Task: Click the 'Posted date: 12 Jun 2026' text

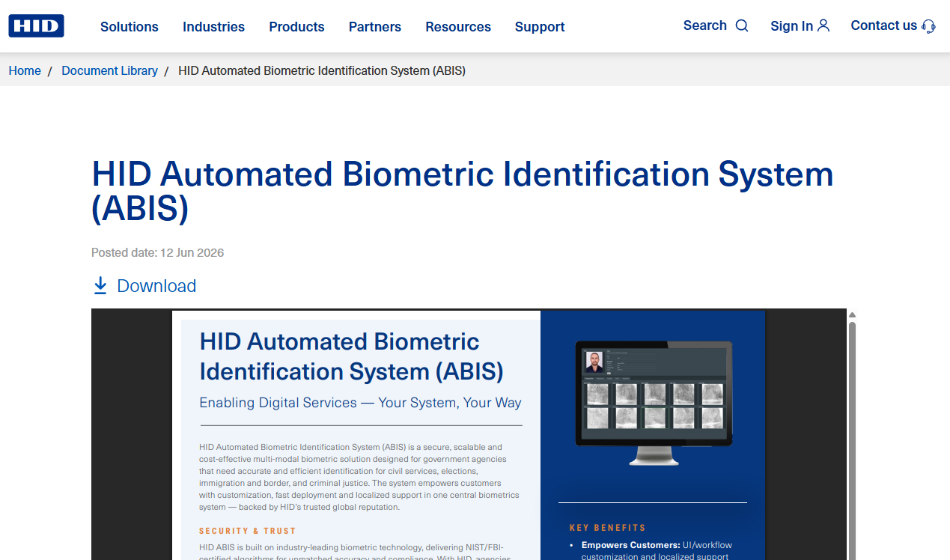Action: 158,252
